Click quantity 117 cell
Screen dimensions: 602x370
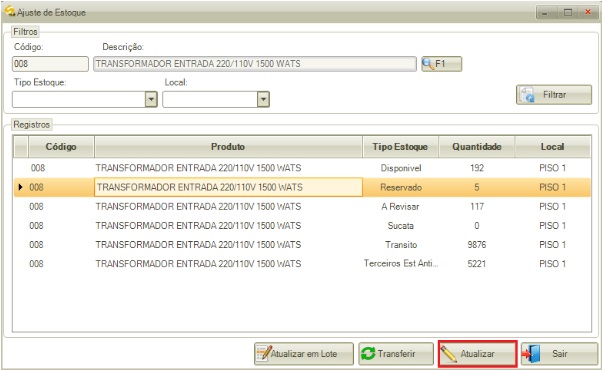pyautogui.click(x=477, y=206)
